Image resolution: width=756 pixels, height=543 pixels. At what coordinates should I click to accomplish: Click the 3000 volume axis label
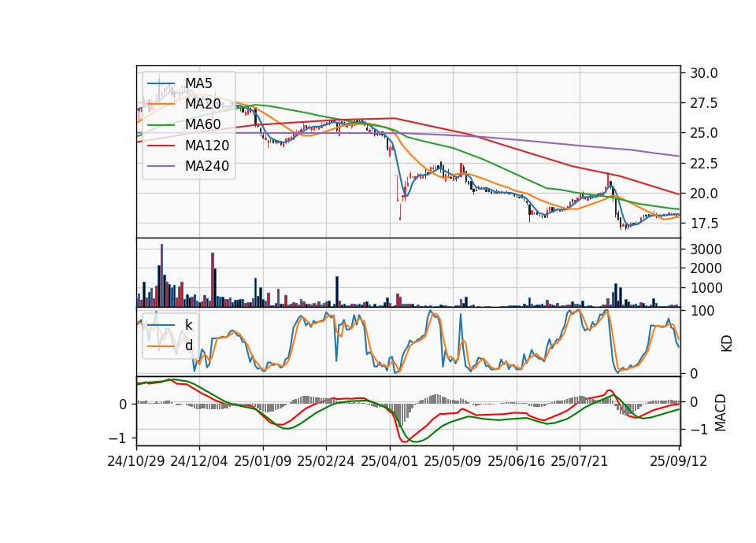coord(706,249)
